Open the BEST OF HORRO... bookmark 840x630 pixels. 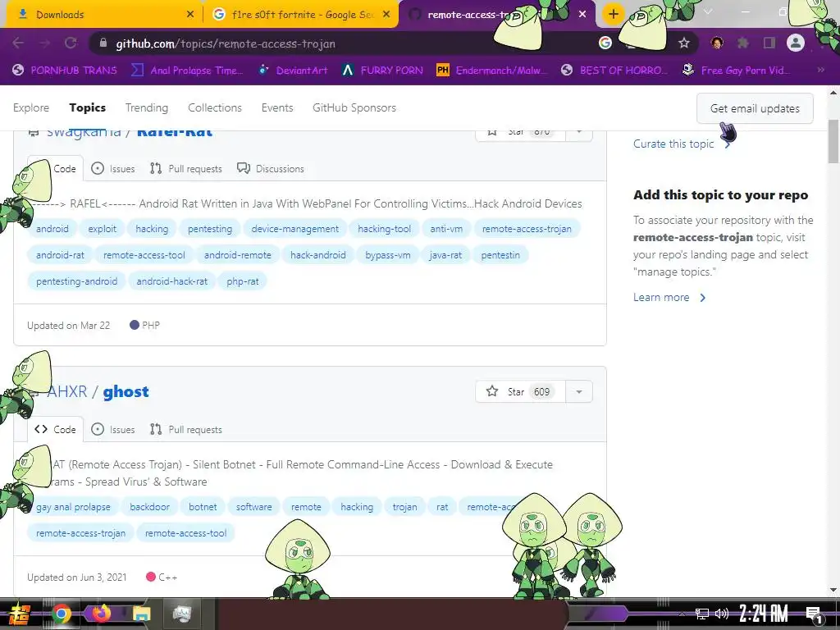pos(614,71)
